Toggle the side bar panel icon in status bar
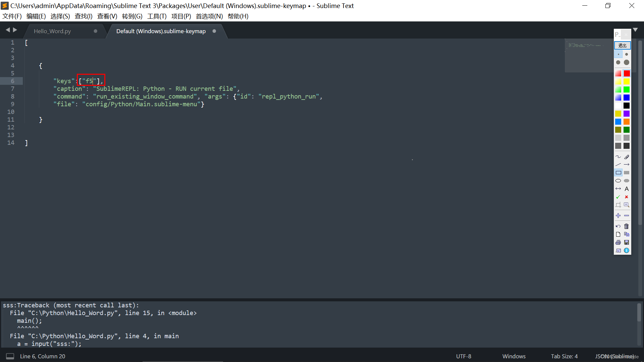The image size is (644, 362). (x=10, y=356)
